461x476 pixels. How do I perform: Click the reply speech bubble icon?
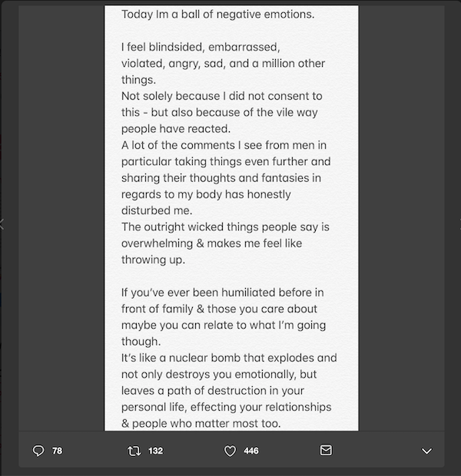click(x=38, y=451)
